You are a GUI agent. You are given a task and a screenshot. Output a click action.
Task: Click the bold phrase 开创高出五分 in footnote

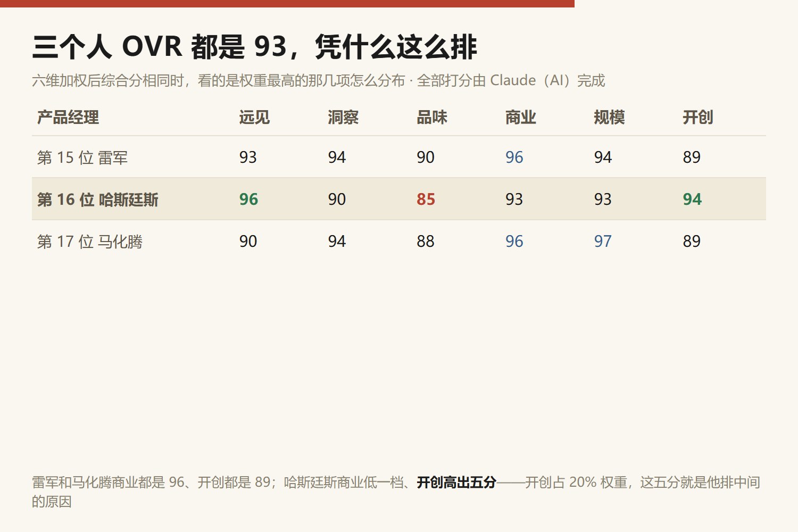click(456, 483)
